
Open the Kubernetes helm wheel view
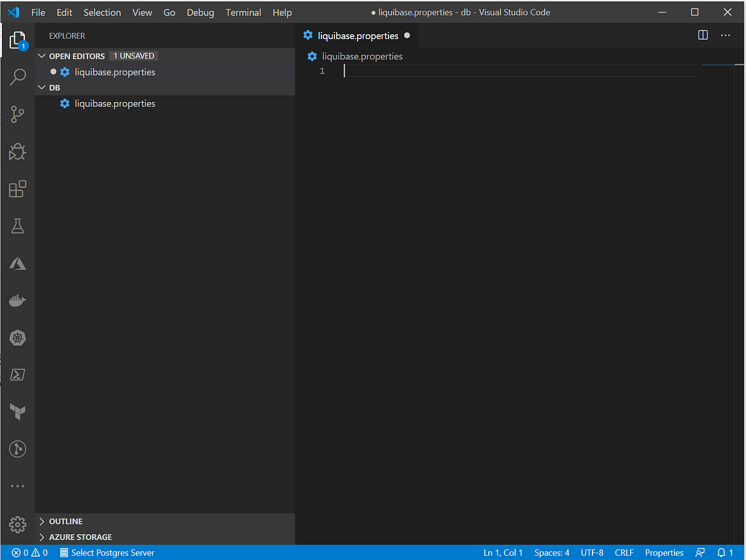(x=17, y=338)
